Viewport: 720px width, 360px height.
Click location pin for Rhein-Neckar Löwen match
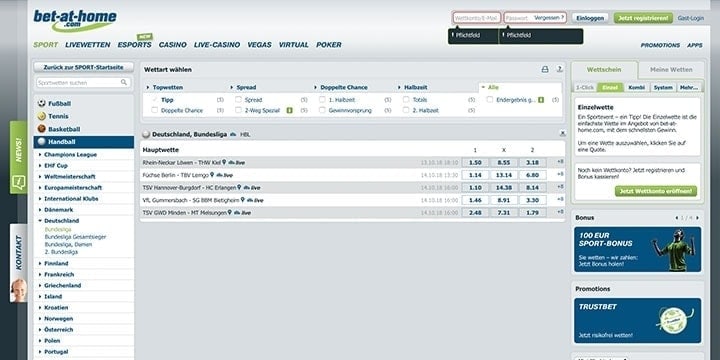coord(224,163)
